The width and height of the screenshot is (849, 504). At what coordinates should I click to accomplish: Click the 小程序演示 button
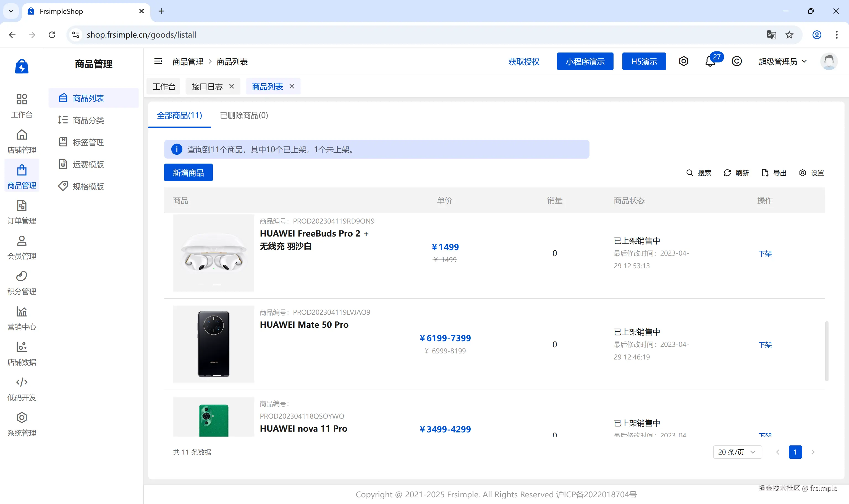585,61
